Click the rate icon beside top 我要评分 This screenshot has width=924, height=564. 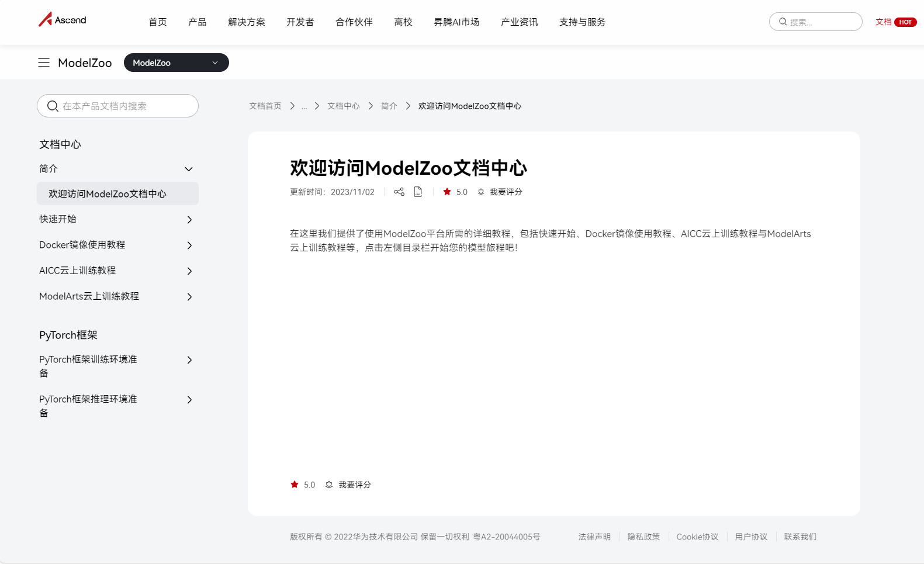pos(481,192)
